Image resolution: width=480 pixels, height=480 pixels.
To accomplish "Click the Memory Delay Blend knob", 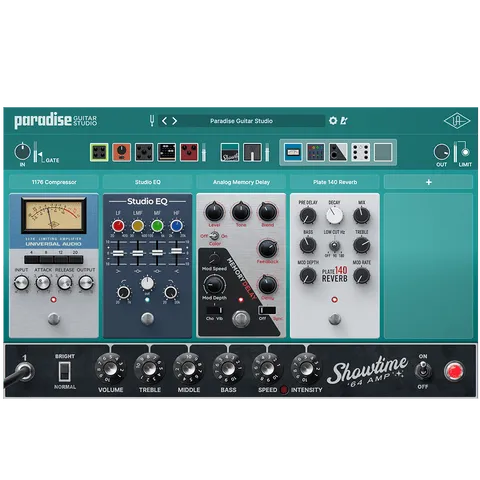I will [x=268, y=211].
